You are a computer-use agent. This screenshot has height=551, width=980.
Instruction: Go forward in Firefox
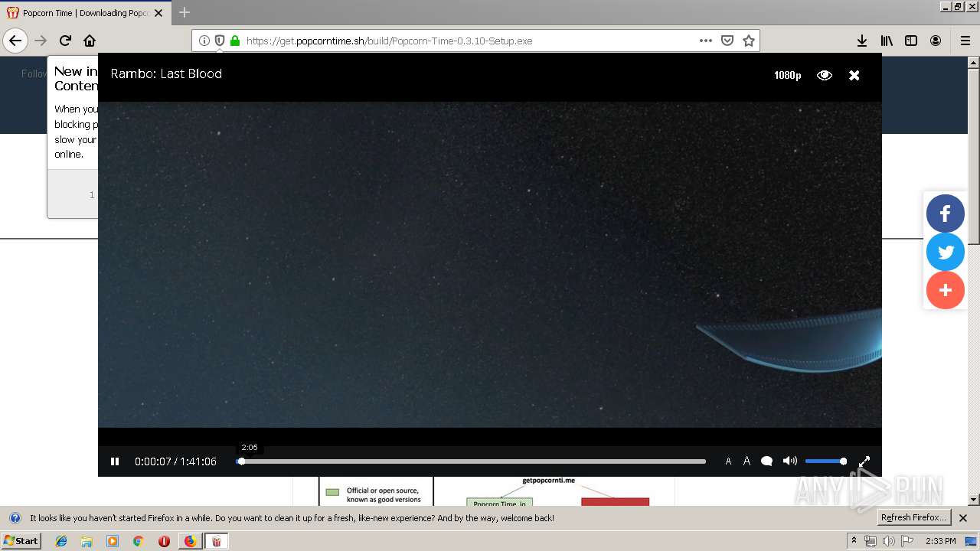point(41,41)
